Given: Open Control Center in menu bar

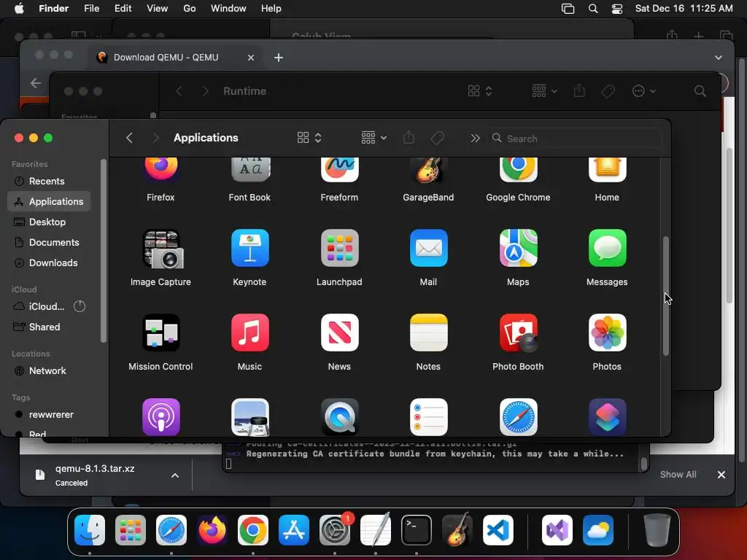Looking at the screenshot, I should coord(617,9).
